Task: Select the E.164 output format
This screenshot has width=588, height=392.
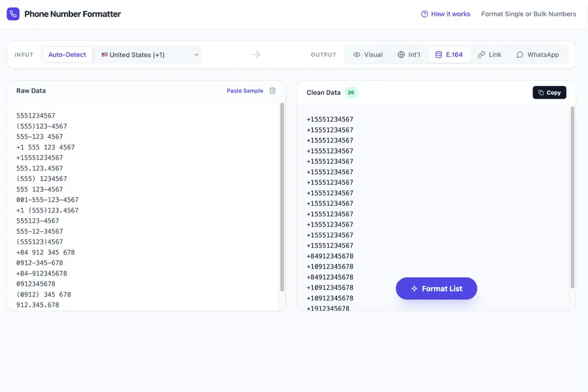Action: (449, 55)
